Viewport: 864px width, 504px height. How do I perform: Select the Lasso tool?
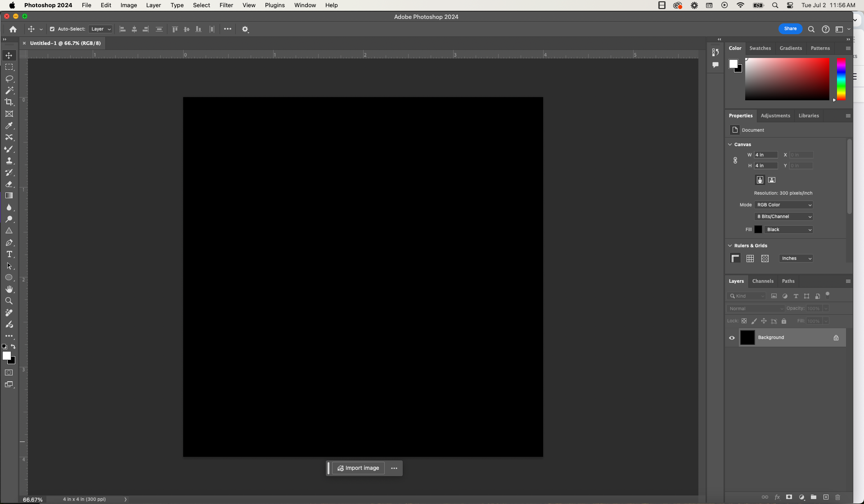tap(9, 79)
